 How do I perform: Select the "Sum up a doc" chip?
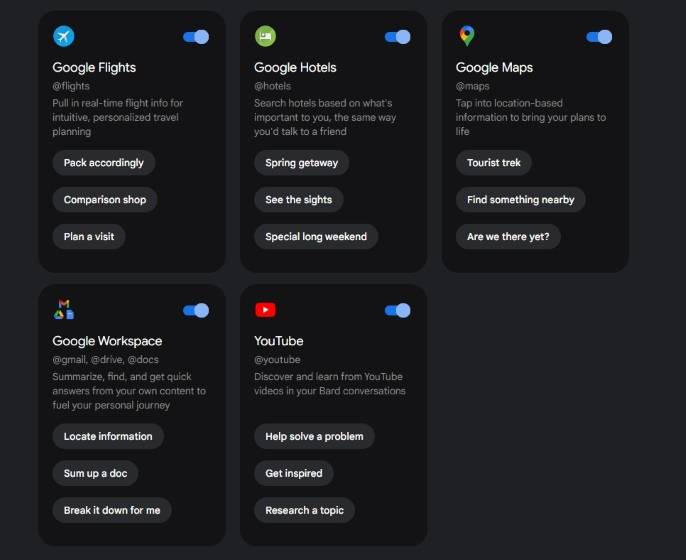tap(95, 473)
